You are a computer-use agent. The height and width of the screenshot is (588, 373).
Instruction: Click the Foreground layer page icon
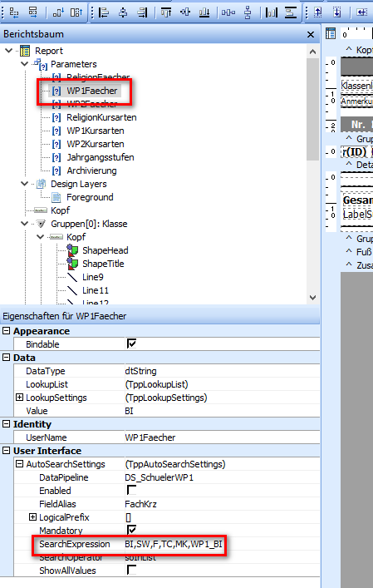(56, 197)
